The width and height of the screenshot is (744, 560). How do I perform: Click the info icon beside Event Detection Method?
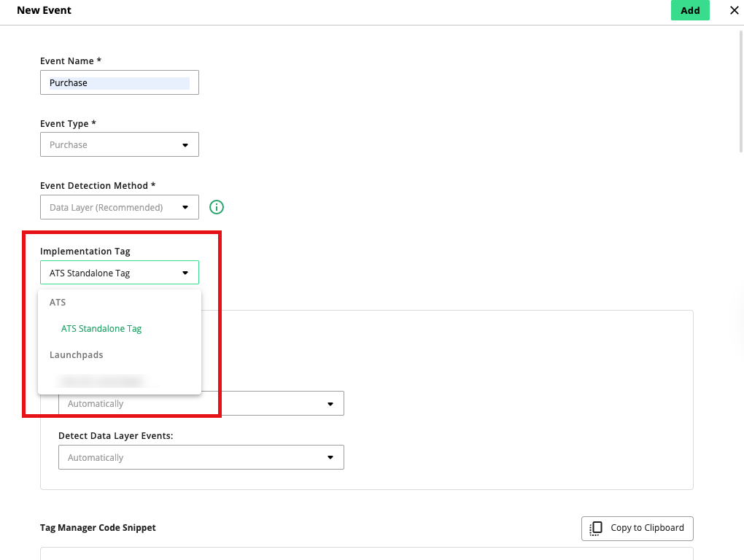click(x=217, y=207)
